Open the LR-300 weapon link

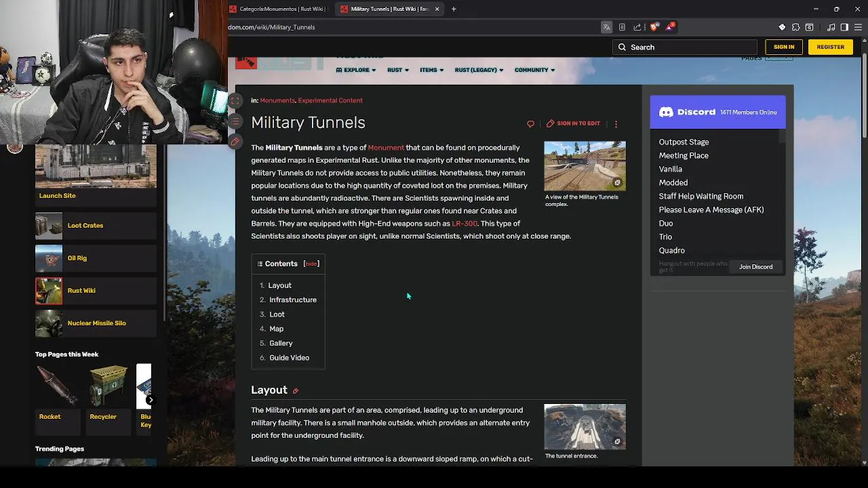[465, 224]
